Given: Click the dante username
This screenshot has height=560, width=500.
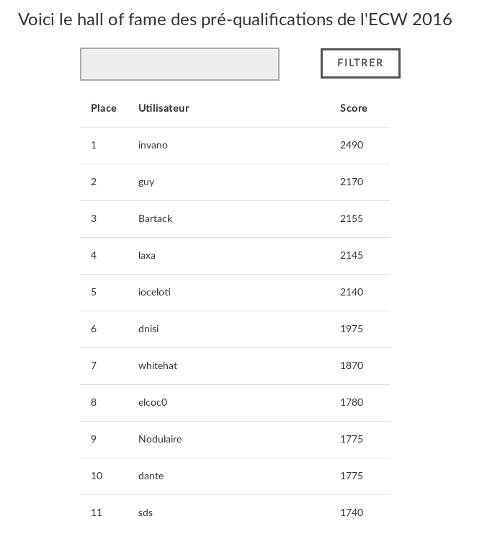Looking at the screenshot, I should 151,476.
